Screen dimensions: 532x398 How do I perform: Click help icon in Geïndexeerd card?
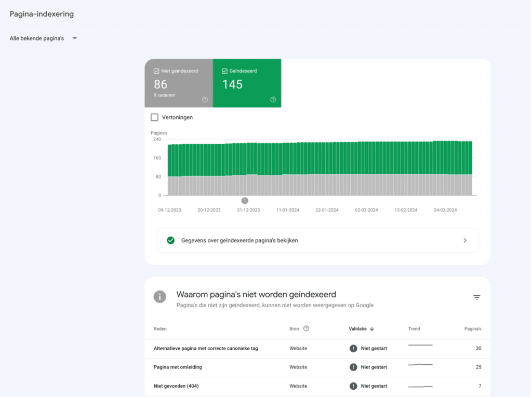pos(273,100)
